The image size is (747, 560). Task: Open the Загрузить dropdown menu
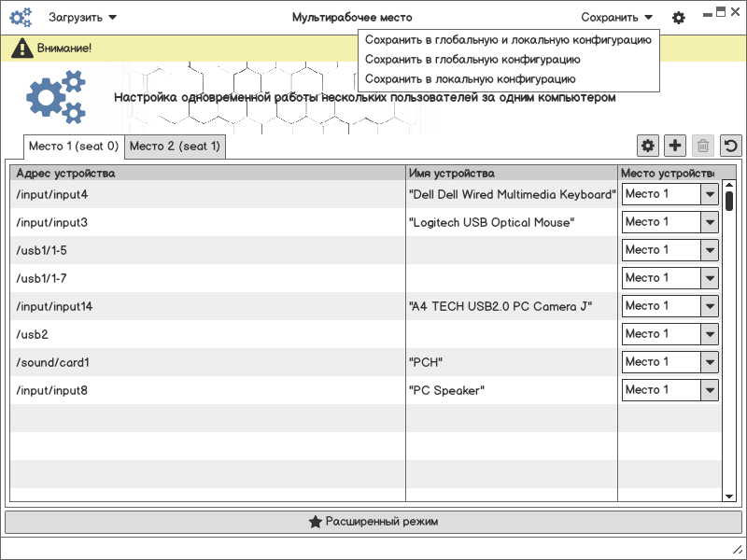point(82,18)
